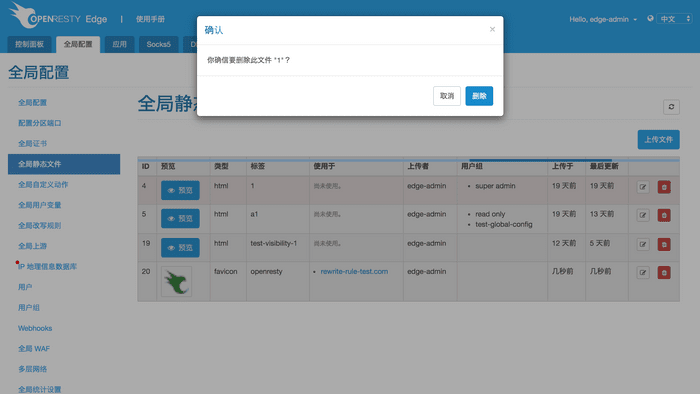Click the refresh icon above the upload button
The image size is (700, 394).
click(671, 107)
